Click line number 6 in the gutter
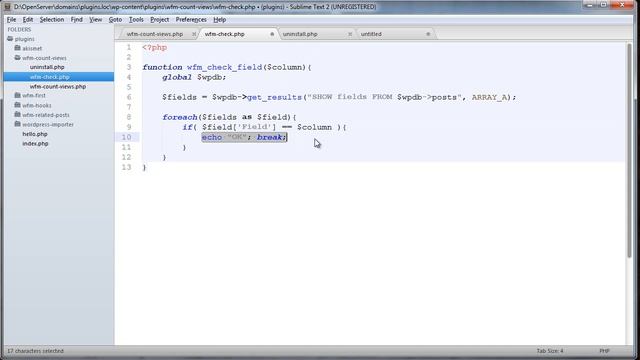Screen dimensions: 640x360 click(129, 97)
